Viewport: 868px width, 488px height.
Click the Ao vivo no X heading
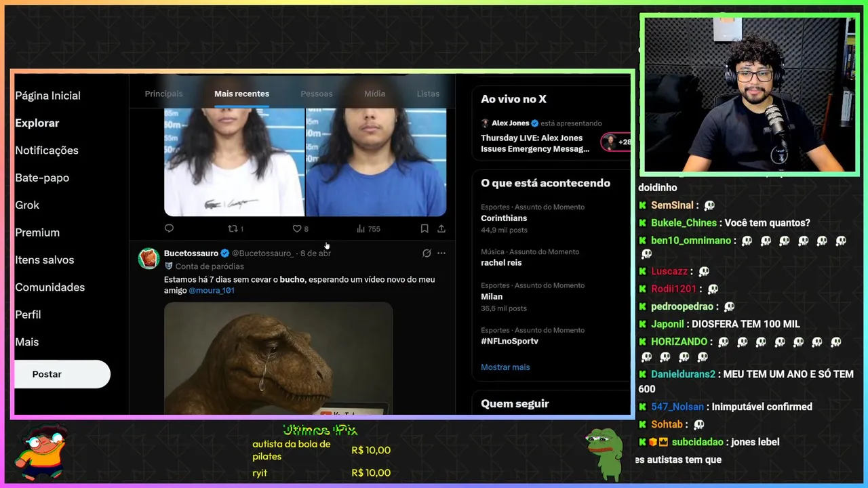513,99
